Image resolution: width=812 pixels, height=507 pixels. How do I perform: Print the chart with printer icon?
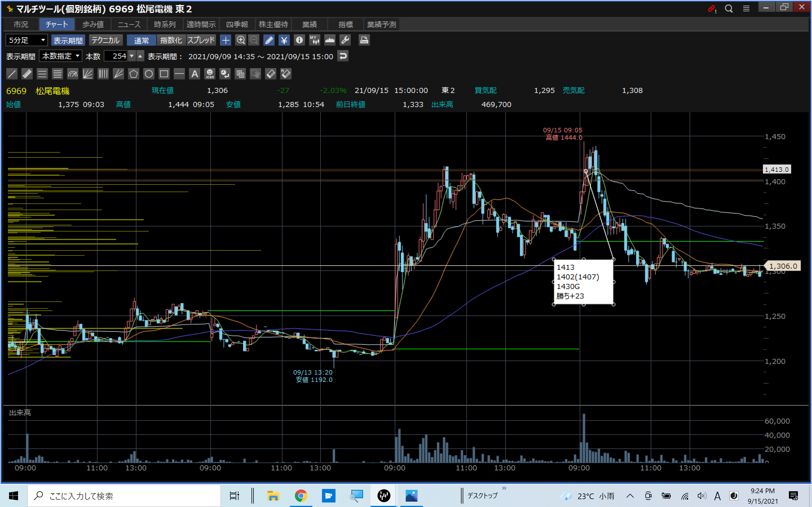click(x=364, y=40)
